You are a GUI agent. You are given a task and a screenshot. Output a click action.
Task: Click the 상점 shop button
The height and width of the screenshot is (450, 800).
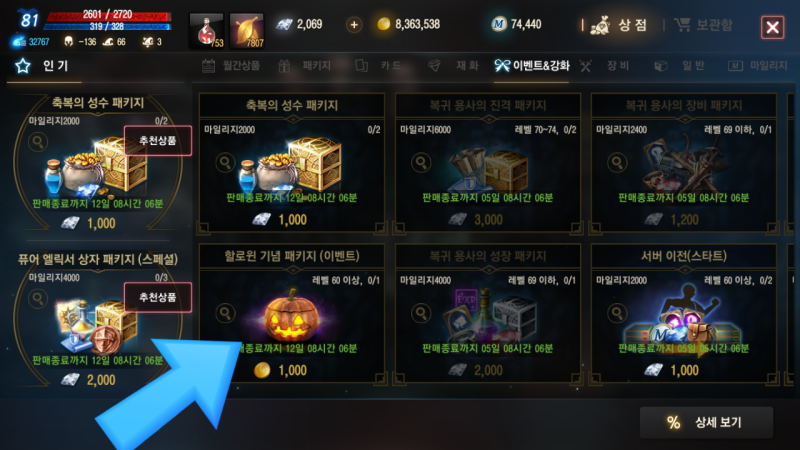coord(619,24)
